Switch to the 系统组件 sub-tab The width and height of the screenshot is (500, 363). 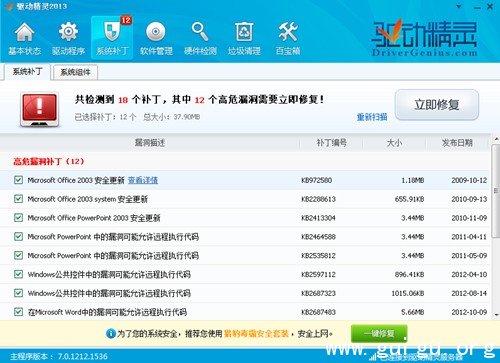tap(75, 72)
